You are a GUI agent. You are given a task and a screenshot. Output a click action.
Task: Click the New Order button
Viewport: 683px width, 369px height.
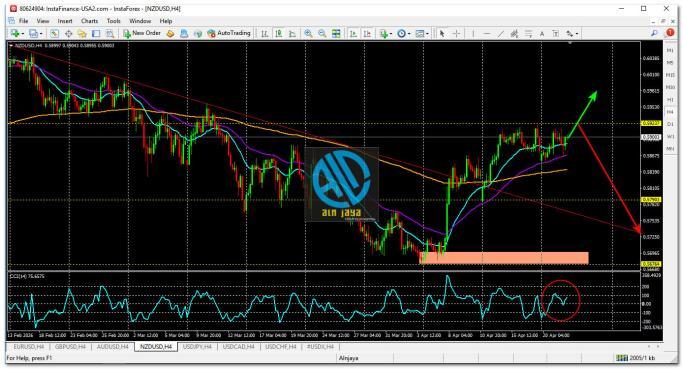point(142,33)
